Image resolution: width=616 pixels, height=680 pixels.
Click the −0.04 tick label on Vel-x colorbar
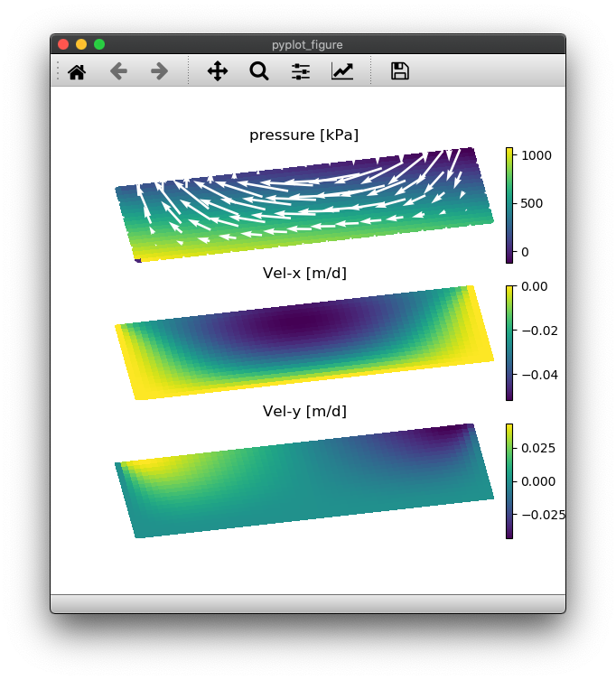(x=539, y=375)
